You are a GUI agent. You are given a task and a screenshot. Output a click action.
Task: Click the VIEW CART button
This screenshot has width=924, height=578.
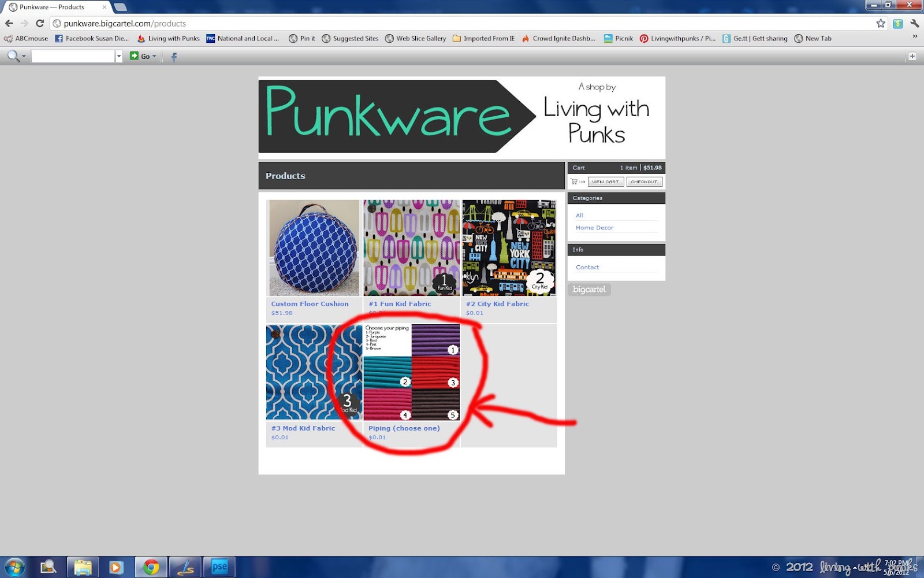pos(605,181)
